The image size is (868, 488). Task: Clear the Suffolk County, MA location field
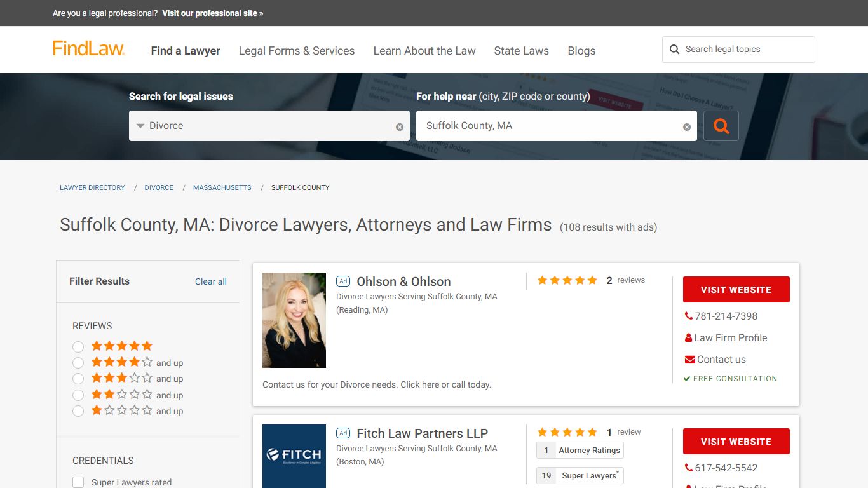687,127
